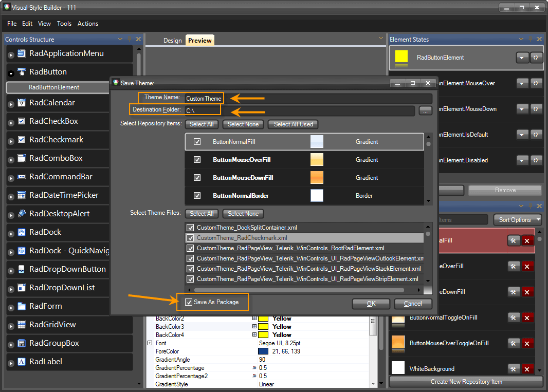Open the destination folder browse icon
This screenshot has height=392, width=548.
coord(425,109)
